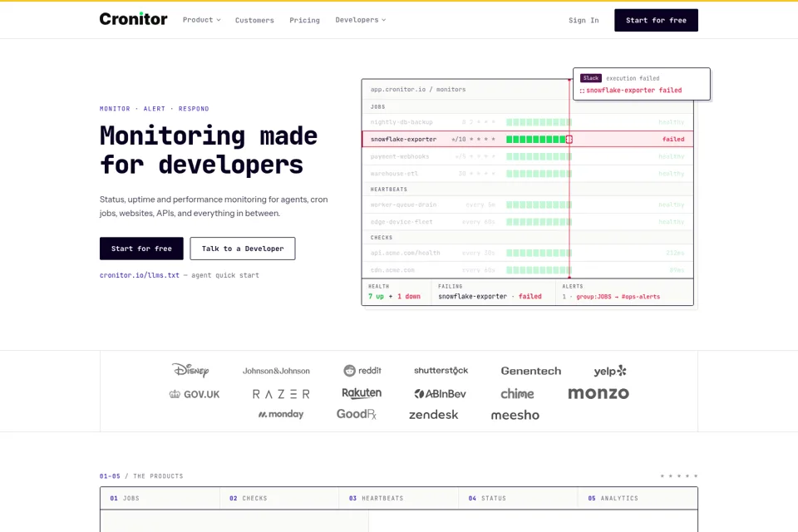Click the nightly-db-backup job row

pos(528,122)
